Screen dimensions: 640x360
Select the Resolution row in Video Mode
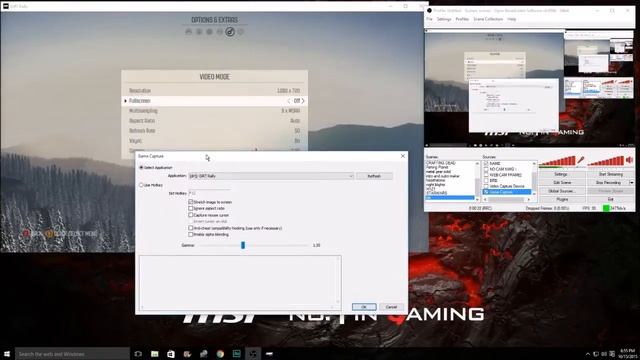(x=215, y=91)
